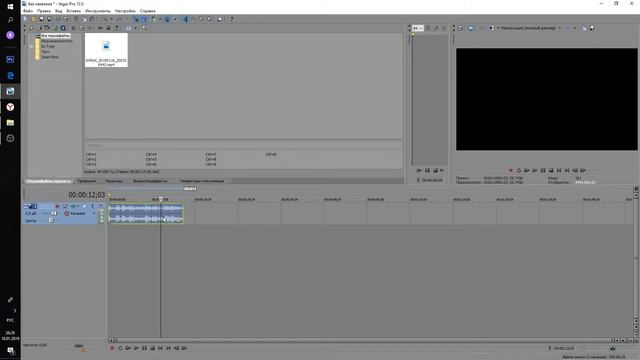Open the Инструменты menu
Viewport: 640px width, 360px height.
tap(98, 11)
